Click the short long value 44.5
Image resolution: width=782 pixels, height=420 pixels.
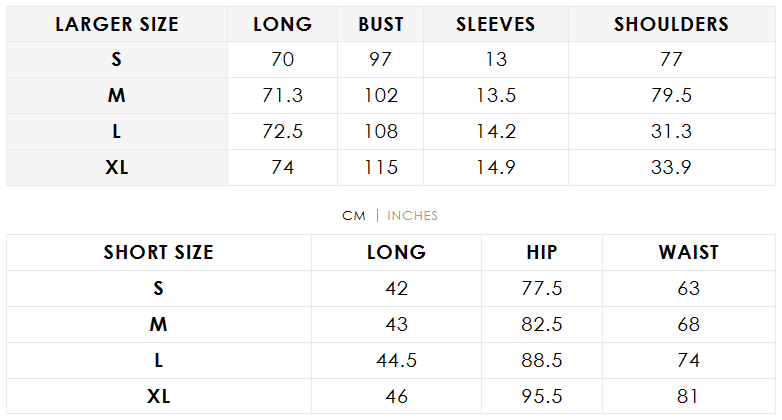pyautogui.click(x=396, y=360)
